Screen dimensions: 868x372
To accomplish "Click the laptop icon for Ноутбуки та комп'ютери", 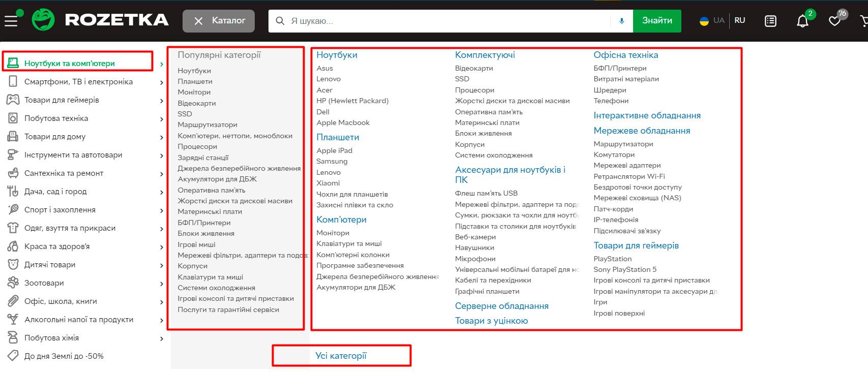I will click(13, 64).
